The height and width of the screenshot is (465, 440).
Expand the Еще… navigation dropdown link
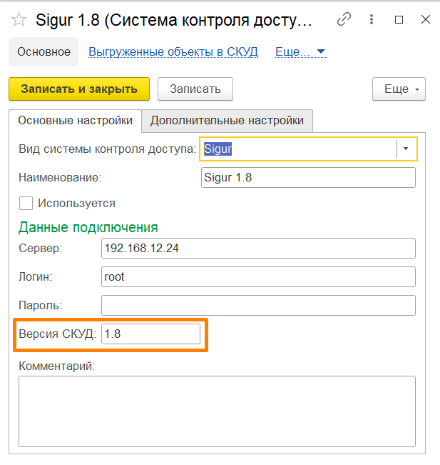coord(300,52)
